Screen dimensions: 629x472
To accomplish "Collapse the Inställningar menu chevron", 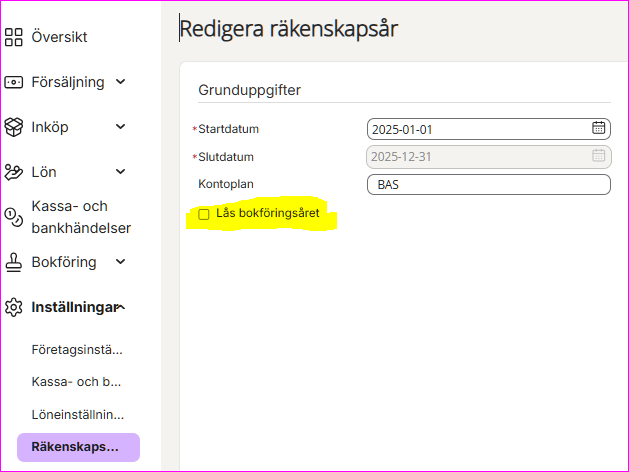I will pos(120,307).
